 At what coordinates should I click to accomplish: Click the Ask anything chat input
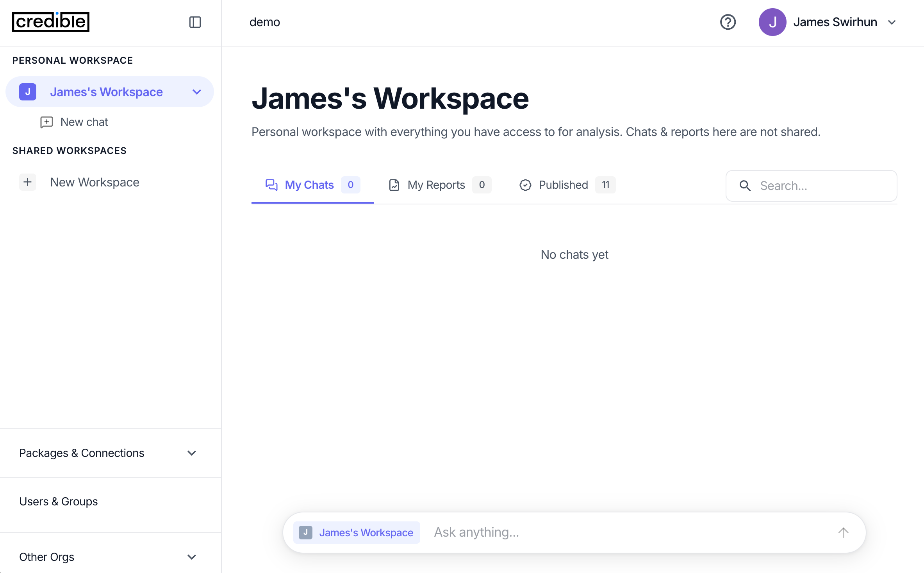(x=547, y=532)
